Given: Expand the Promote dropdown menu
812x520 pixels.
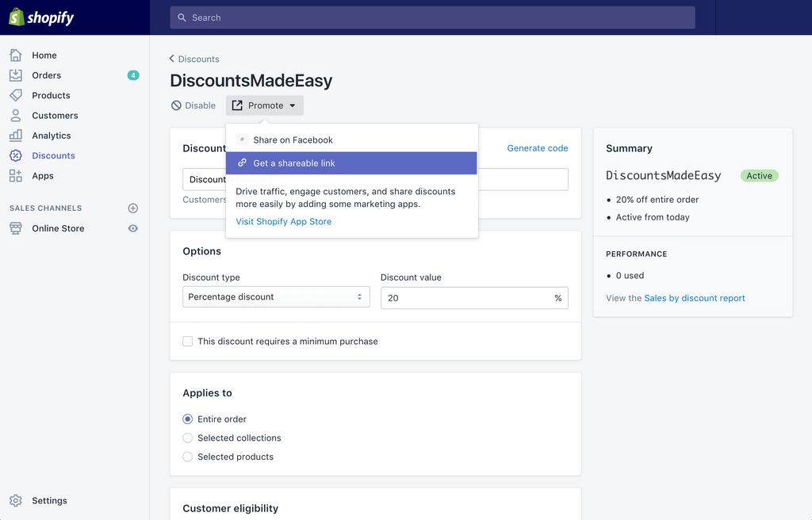Looking at the screenshot, I should pyautogui.click(x=264, y=105).
